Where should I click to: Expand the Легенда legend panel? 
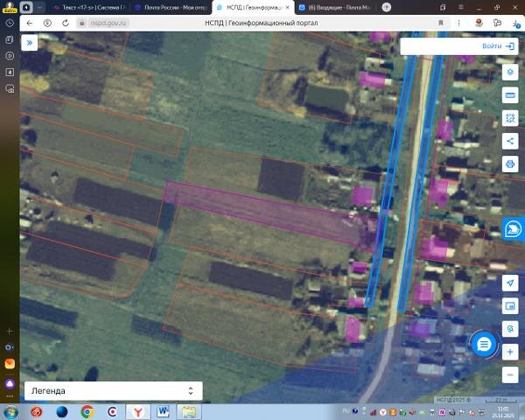pyautogui.click(x=114, y=391)
